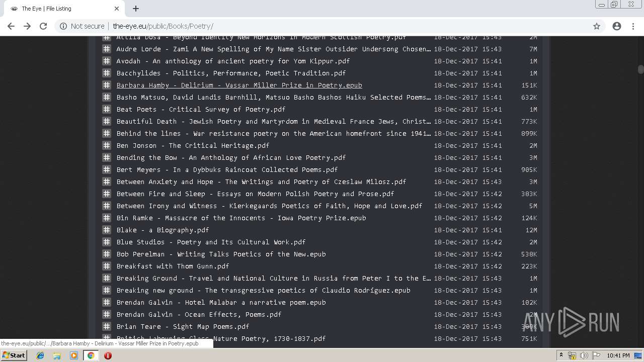Click file icon beside Ben Jonson entry
The width and height of the screenshot is (644, 362).
107,145
